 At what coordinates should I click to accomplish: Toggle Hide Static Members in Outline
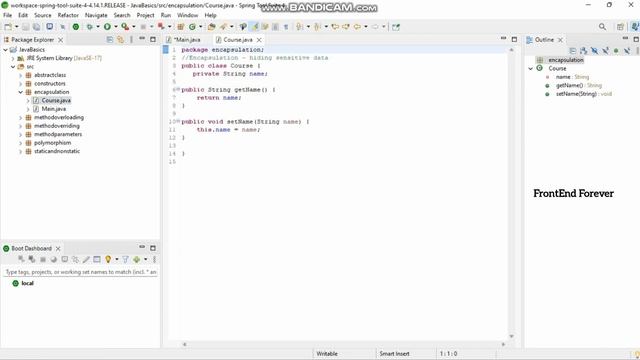click(x=605, y=51)
